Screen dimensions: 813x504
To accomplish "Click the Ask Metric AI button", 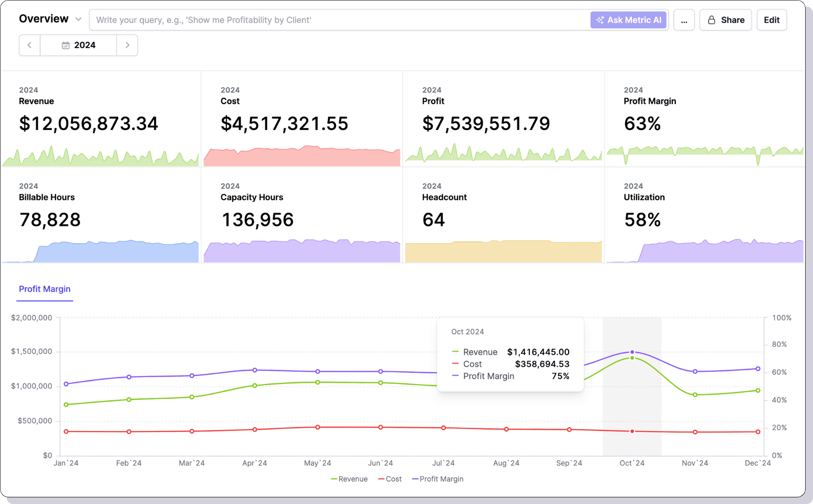I will [x=629, y=20].
